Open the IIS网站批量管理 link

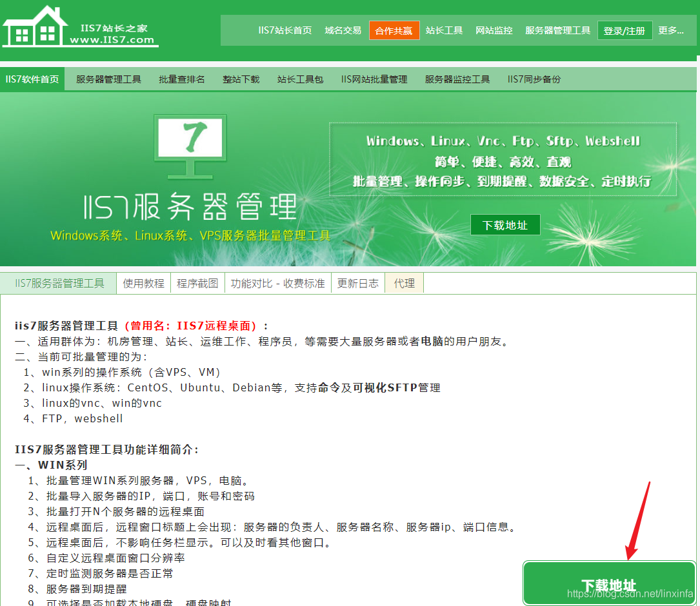click(x=374, y=79)
